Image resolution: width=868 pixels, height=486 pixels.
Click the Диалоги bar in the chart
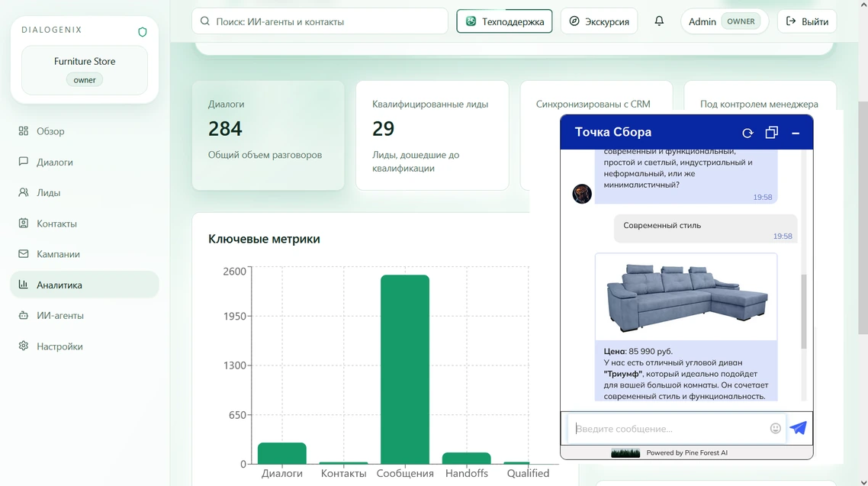click(x=281, y=453)
